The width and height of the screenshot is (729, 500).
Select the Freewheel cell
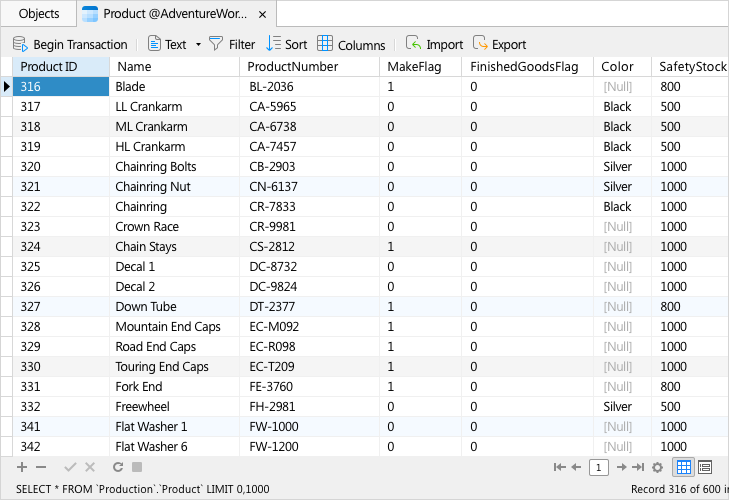(x=174, y=407)
